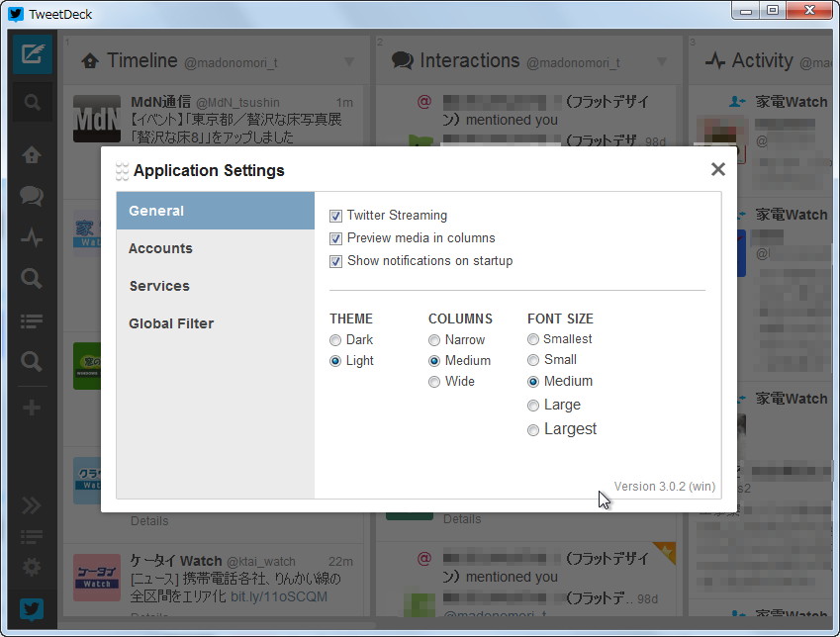Add a new column with the plus icon

[31, 406]
